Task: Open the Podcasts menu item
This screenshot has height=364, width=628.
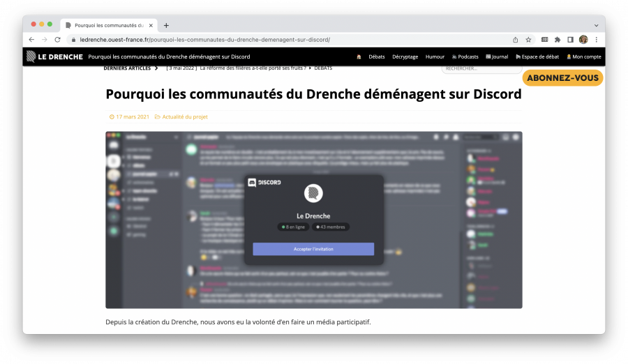Action: coord(465,57)
